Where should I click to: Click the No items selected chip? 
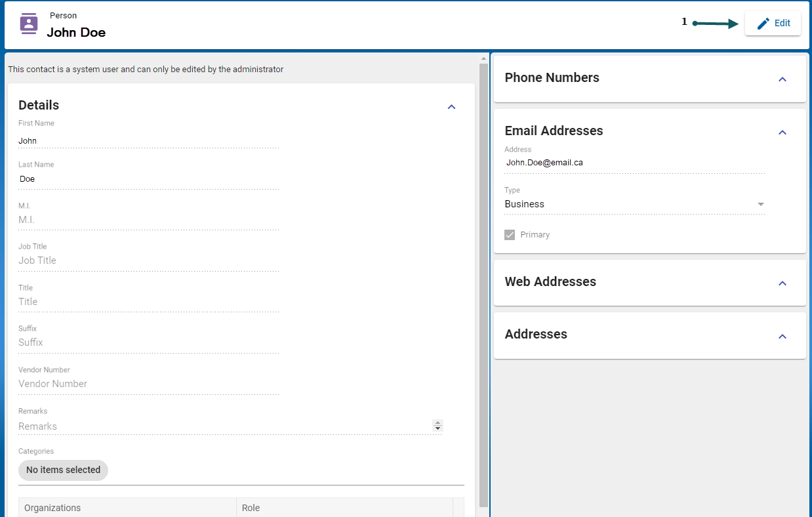(63, 470)
